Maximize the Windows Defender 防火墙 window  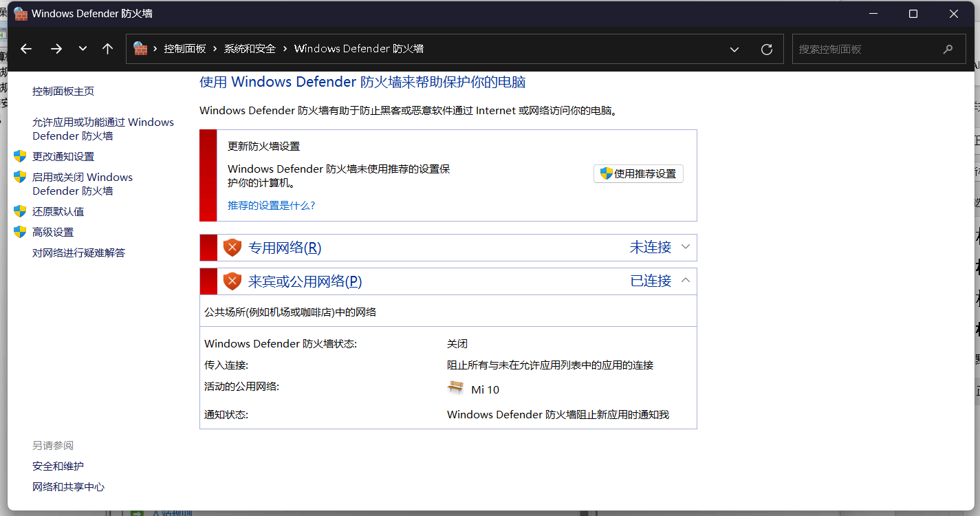pos(913,14)
